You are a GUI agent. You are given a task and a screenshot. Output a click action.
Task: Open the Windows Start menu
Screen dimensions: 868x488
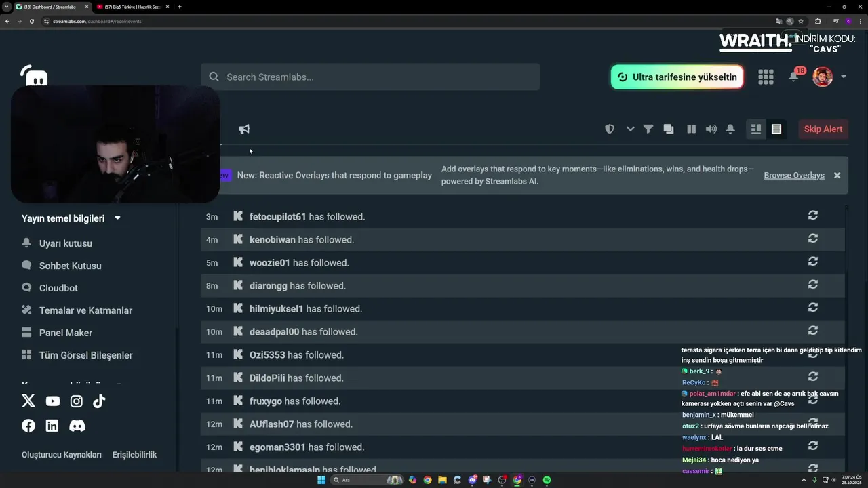tap(321, 480)
